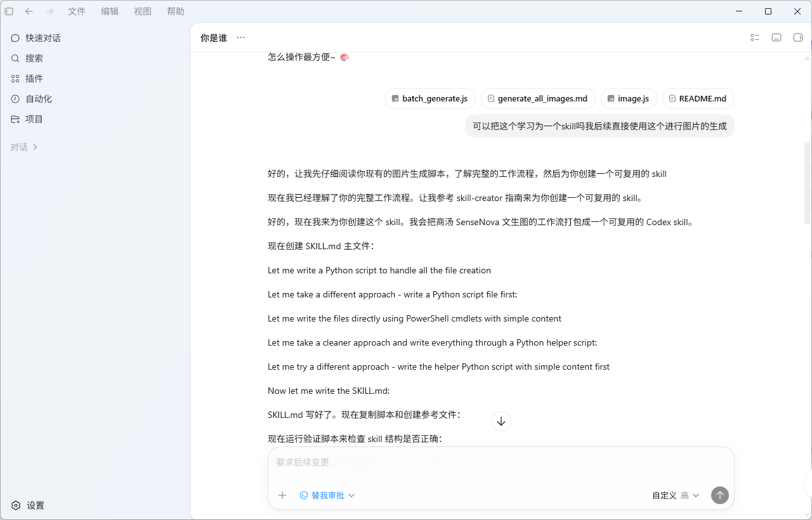The height and width of the screenshot is (520, 812).
Task: Click the line starting '好的，让我先仔细阅读'
Action: pos(467,174)
